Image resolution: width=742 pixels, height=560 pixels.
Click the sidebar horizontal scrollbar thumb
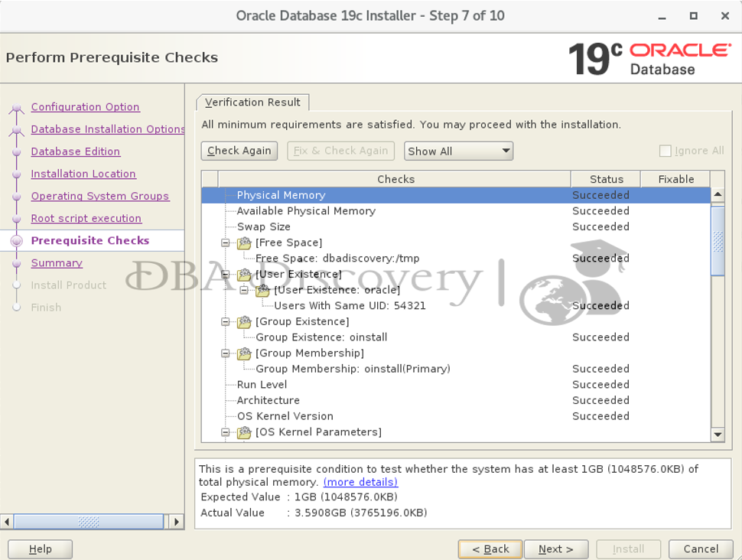89,522
